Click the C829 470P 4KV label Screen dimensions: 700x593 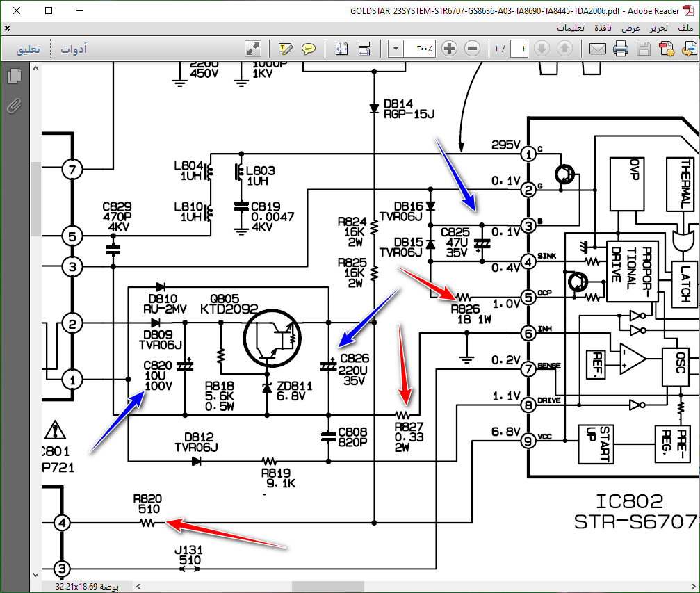(x=117, y=217)
